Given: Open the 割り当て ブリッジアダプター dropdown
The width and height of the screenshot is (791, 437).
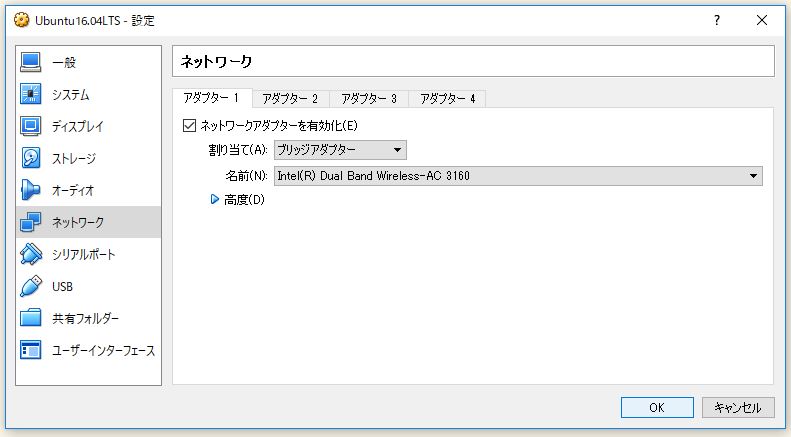Looking at the screenshot, I should (340, 150).
